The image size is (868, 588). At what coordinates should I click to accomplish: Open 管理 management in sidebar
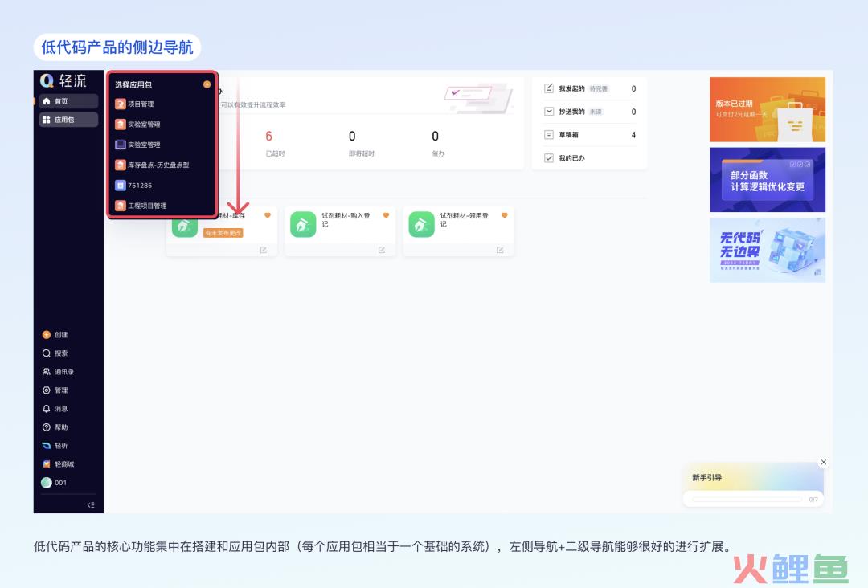coord(55,390)
